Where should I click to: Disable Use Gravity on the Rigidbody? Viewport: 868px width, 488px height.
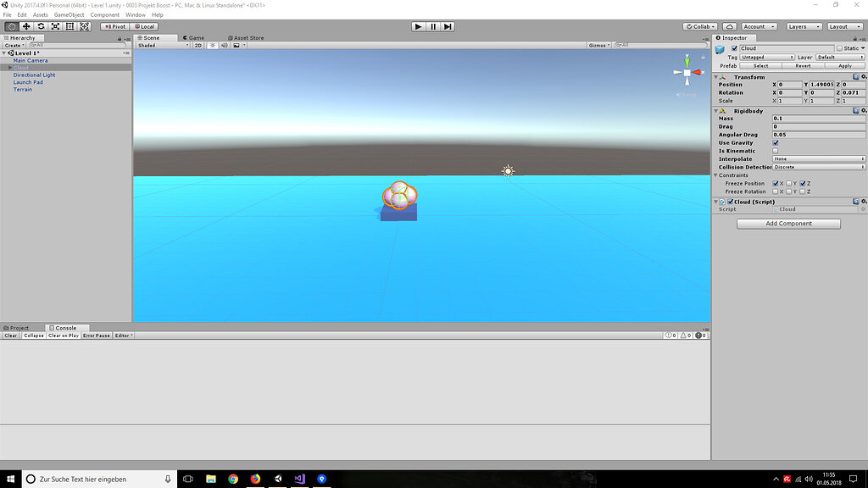776,142
